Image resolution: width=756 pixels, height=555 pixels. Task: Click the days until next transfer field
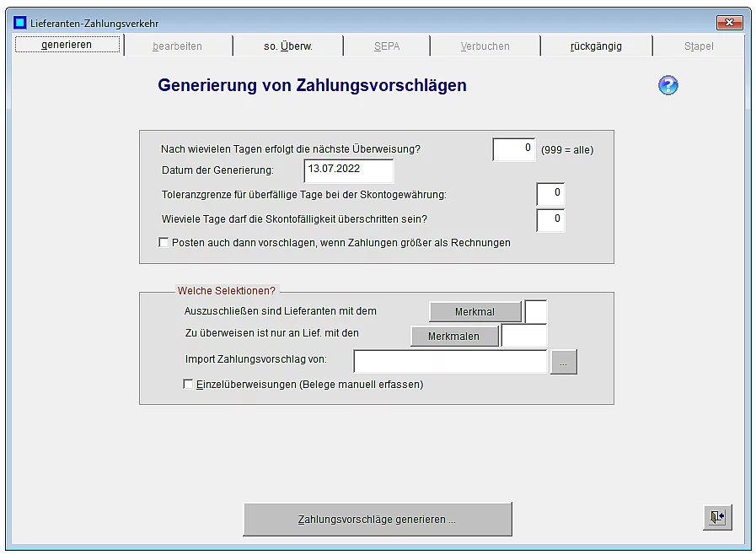[513, 149]
